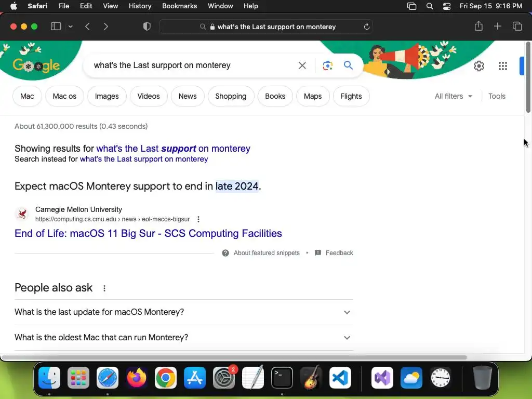Switch to Flights results

[351, 96]
